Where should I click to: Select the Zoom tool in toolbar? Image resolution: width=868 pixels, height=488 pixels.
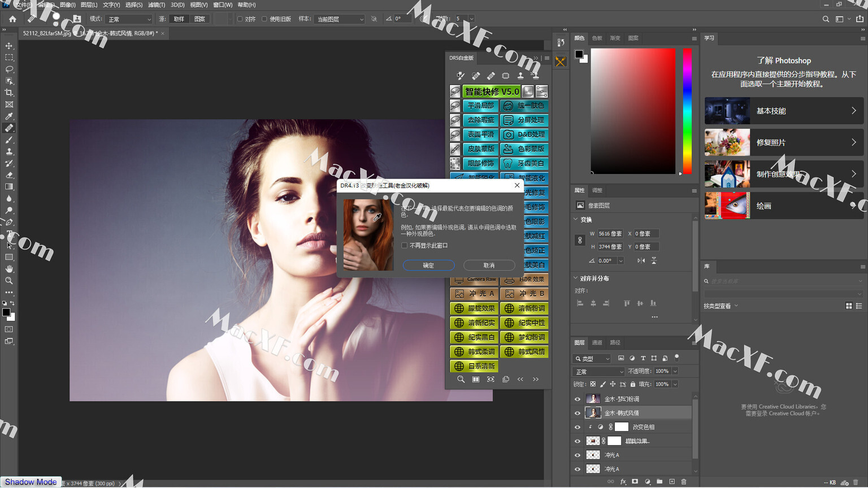(9, 281)
